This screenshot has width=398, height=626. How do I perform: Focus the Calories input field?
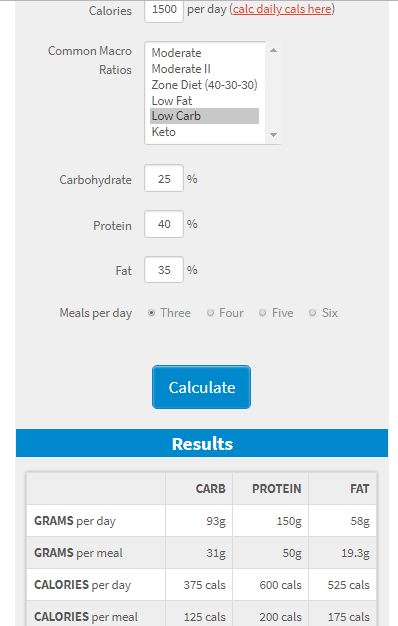(x=164, y=10)
